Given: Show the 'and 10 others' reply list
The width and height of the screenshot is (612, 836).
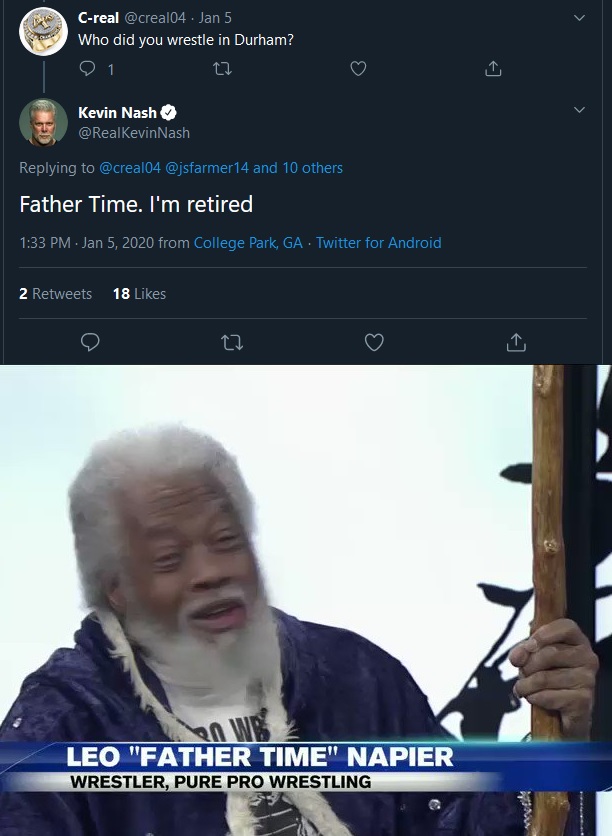Looking at the screenshot, I should 297,168.
